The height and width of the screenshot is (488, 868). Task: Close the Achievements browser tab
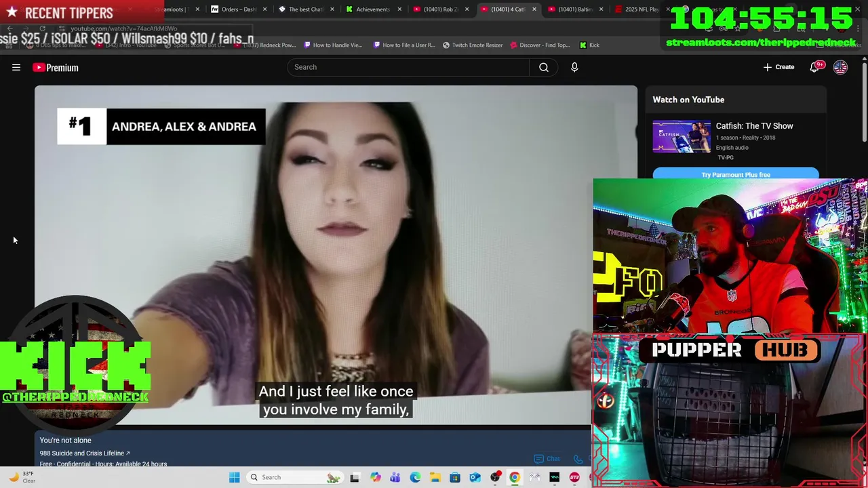pos(399,9)
